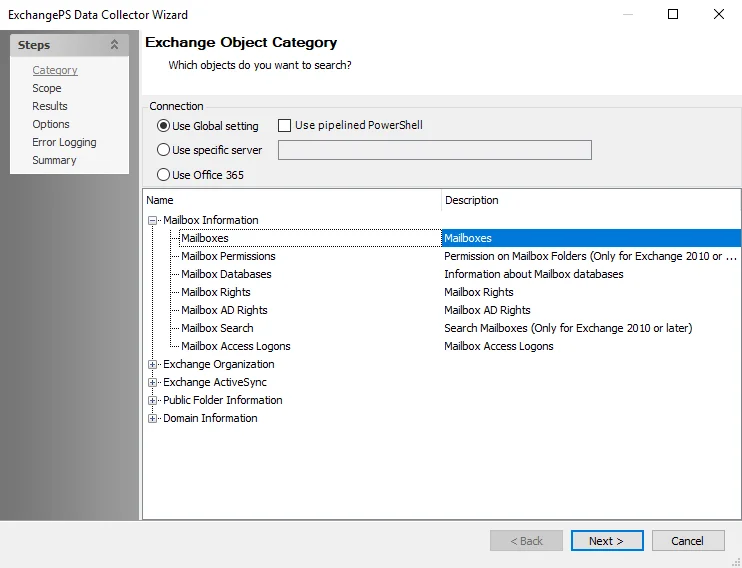Click the Mailbox AD Rights description cell
This screenshot has height=568, width=742.
click(487, 310)
